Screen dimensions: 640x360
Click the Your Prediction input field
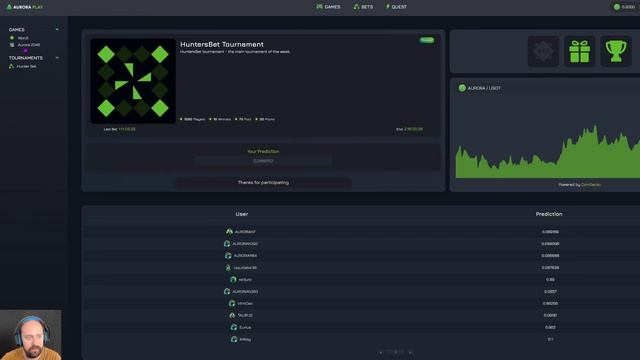pyautogui.click(x=263, y=161)
